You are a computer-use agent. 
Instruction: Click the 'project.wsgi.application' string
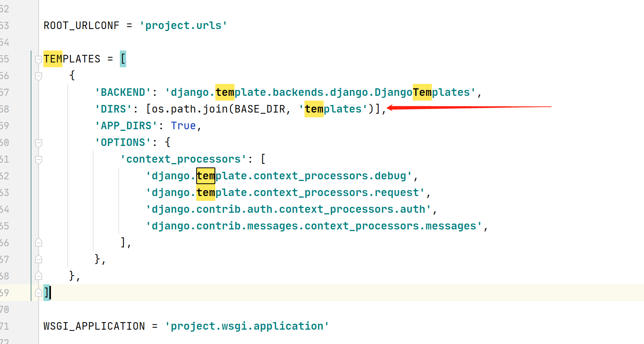coord(247,326)
